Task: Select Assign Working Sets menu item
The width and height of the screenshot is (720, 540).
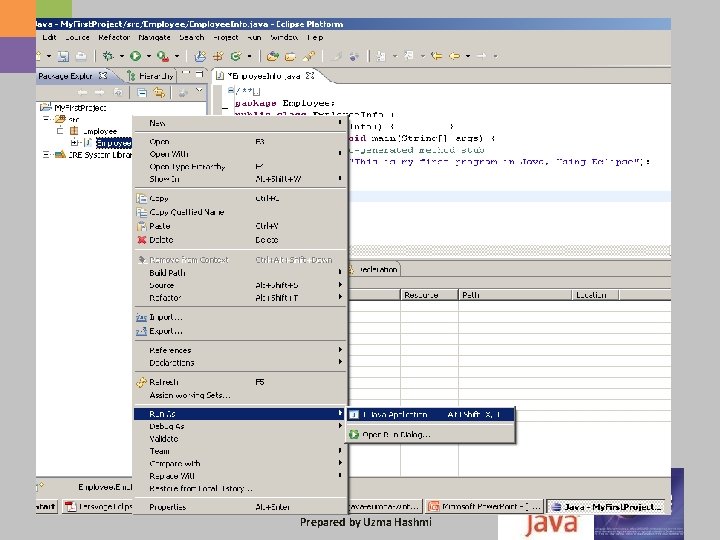Action: click(x=240, y=395)
